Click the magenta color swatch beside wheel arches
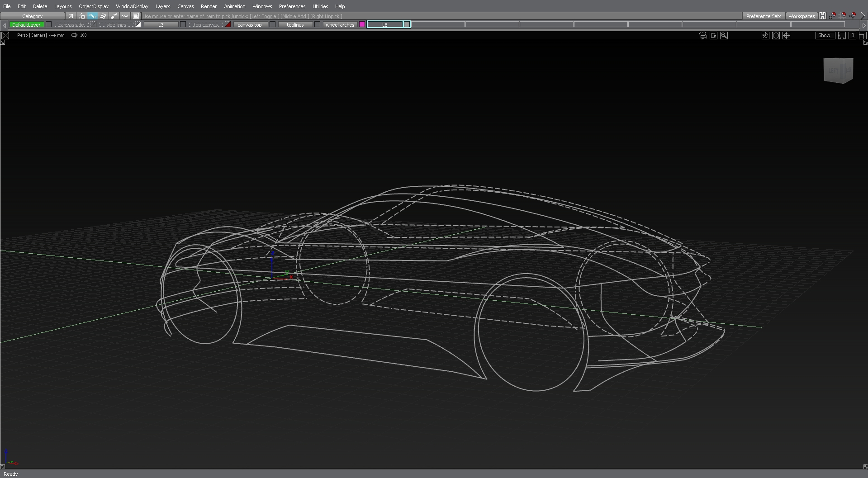The width and height of the screenshot is (868, 478). click(362, 24)
